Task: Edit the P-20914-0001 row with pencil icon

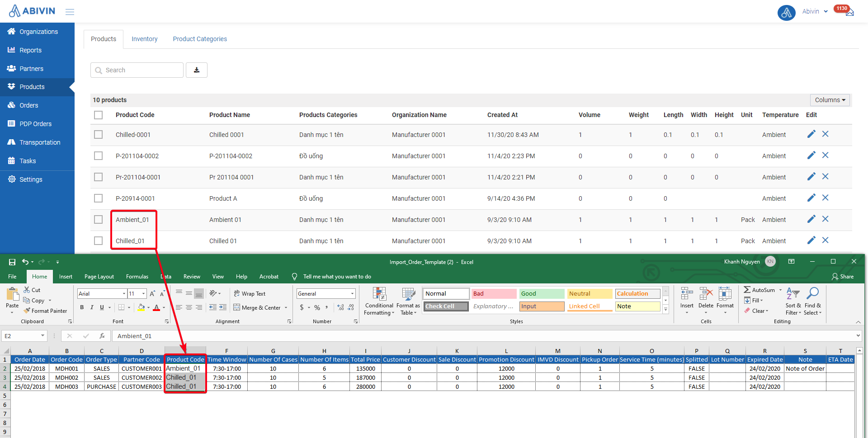Action: click(x=811, y=198)
